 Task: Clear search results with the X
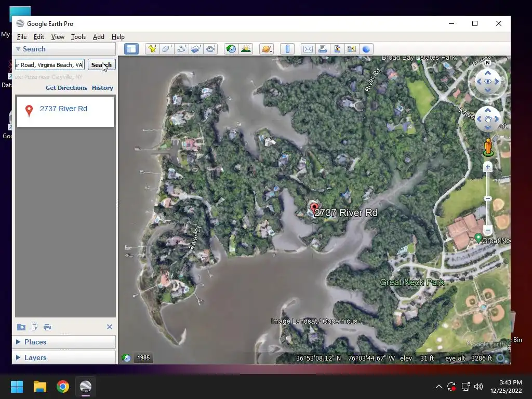click(110, 327)
